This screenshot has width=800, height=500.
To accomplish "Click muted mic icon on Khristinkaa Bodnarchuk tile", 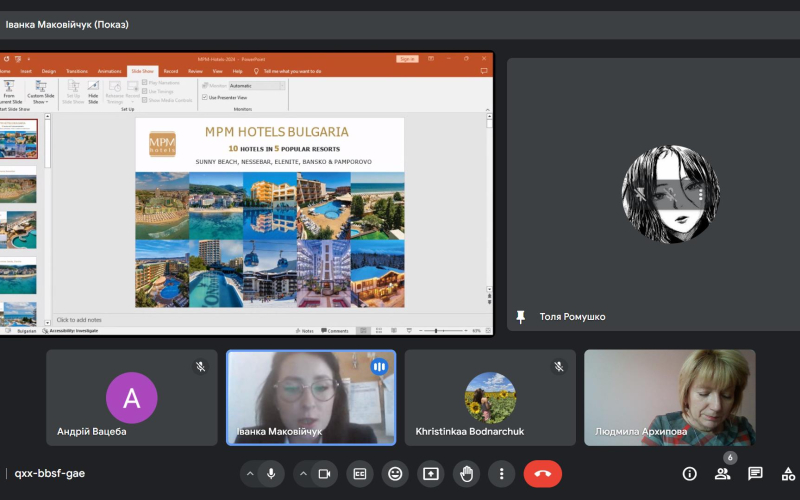I will (559, 366).
